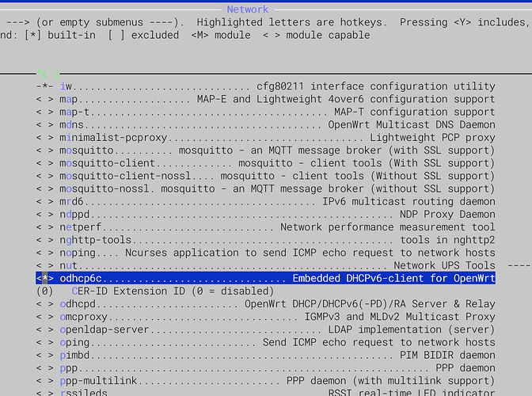Open the nut Network UPS Tools submenu
The width and height of the screenshot is (532, 396).
265,265
